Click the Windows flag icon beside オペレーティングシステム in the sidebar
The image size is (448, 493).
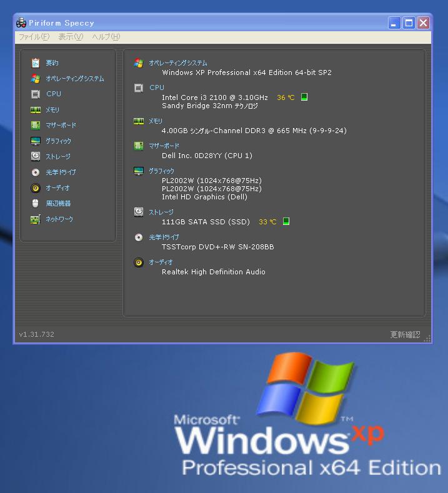[x=36, y=79]
